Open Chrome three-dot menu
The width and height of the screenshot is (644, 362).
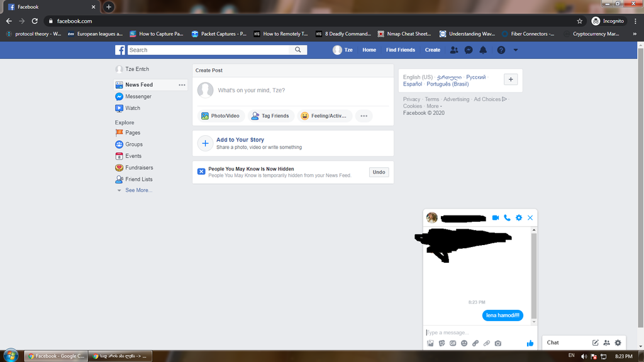[635, 21]
